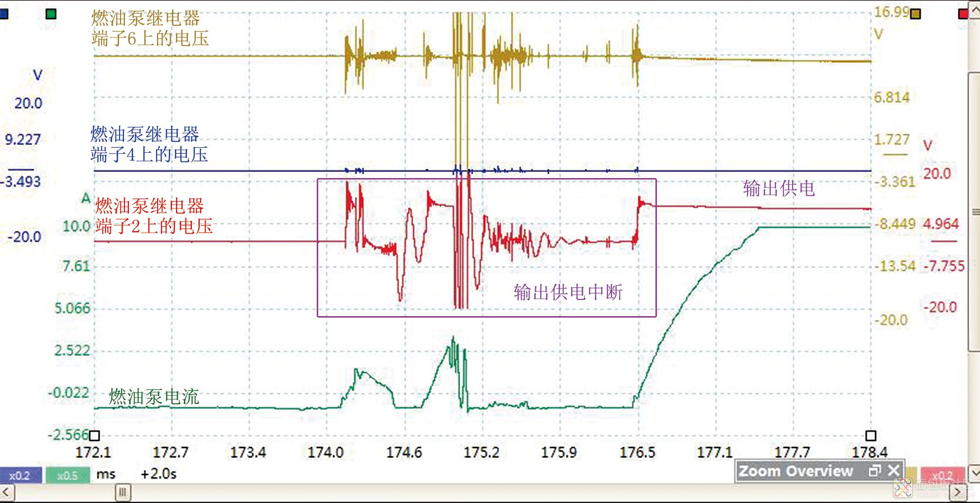Click the 172.1 time axis value
Screen dimensions: 980x503
[93, 453]
